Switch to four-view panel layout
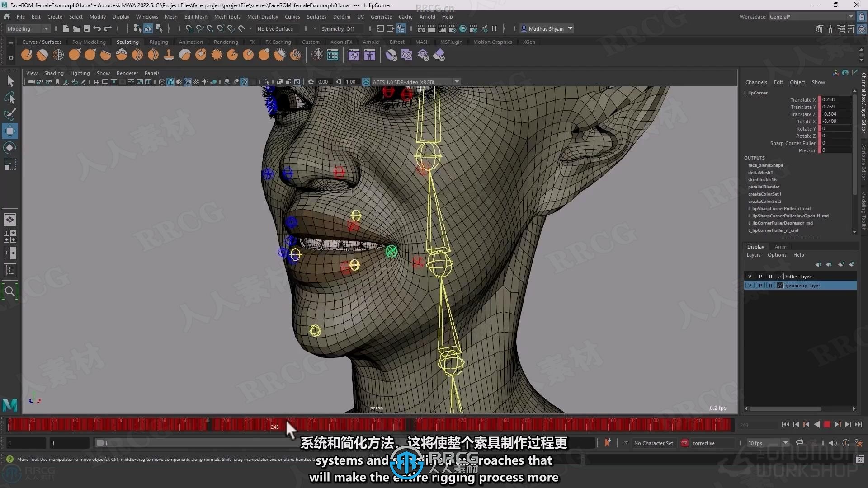Image resolution: width=868 pixels, height=488 pixels. click(x=10, y=236)
